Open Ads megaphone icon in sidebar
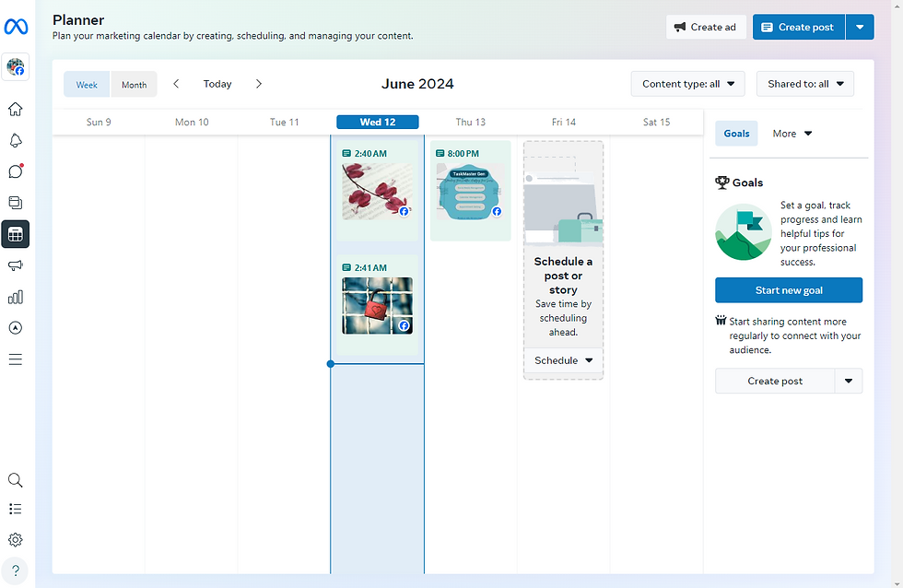Viewport: 903px width, 588px height. click(16, 265)
